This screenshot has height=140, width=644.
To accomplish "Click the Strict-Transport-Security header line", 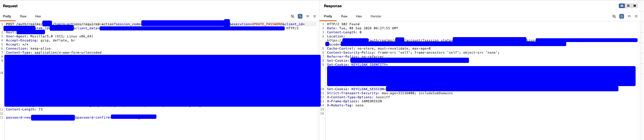I will (x=390, y=93).
